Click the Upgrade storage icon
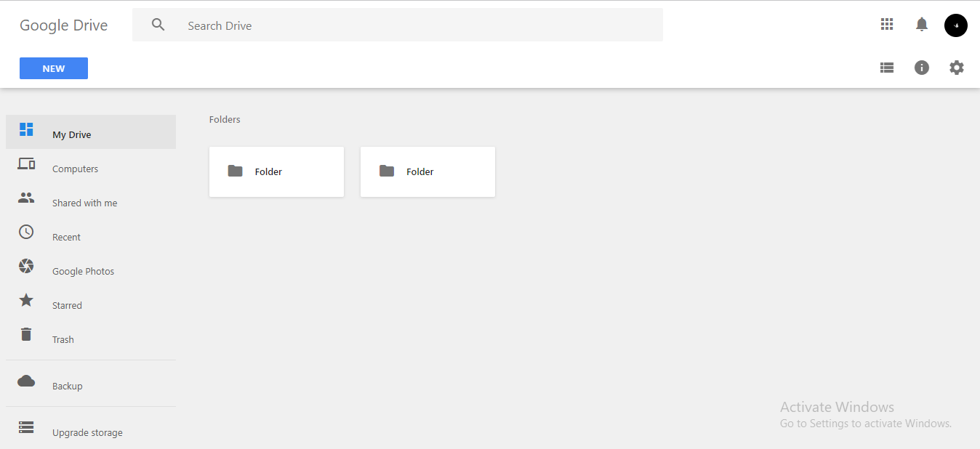Screen dimensions: 980x449 (x=26, y=427)
